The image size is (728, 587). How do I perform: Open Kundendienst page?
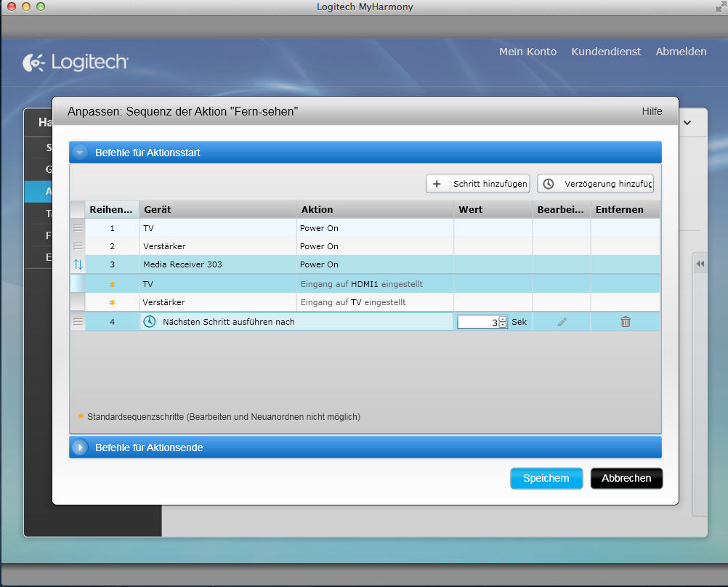click(606, 52)
